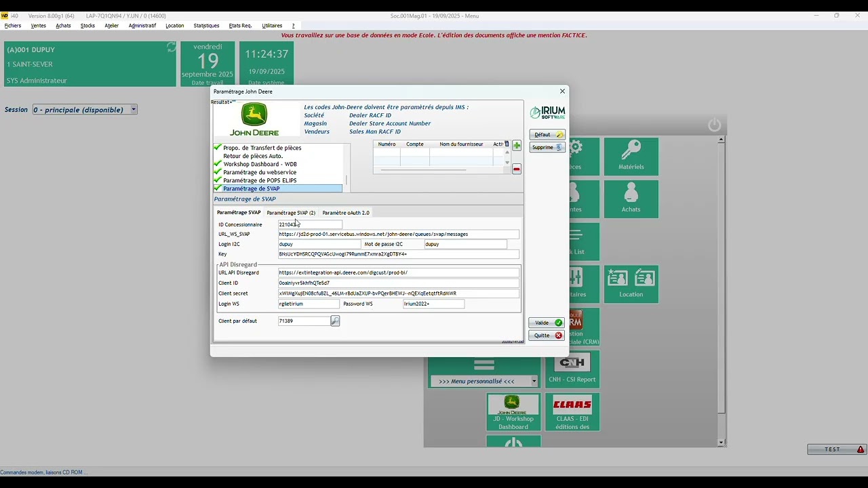Select the Paramétrage SVAP tab
This screenshot has height=488, width=868.
239,213
